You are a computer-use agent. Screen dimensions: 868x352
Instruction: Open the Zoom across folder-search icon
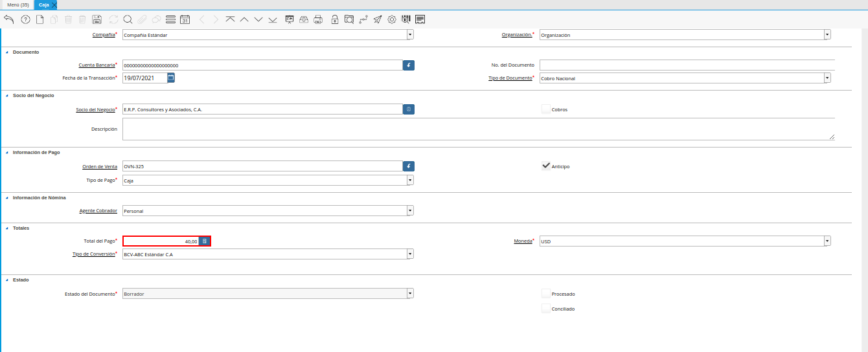point(349,19)
